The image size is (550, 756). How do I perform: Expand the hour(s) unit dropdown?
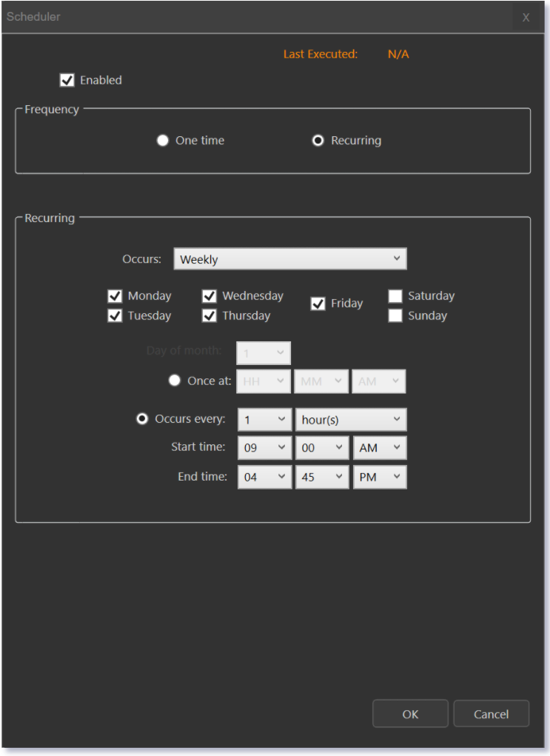(351, 420)
